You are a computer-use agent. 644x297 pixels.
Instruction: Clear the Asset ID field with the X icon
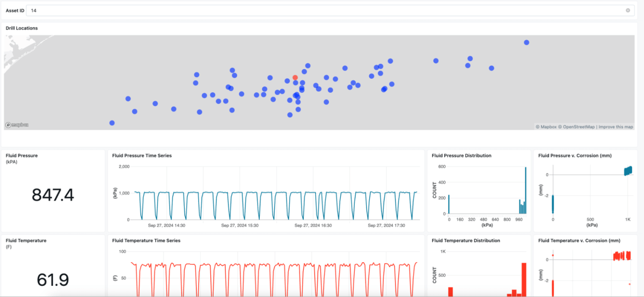pyautogui.click(x=628, y=10)
